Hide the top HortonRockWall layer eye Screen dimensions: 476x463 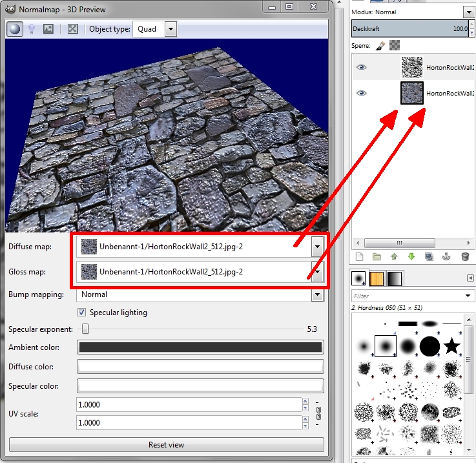[361, 67]
